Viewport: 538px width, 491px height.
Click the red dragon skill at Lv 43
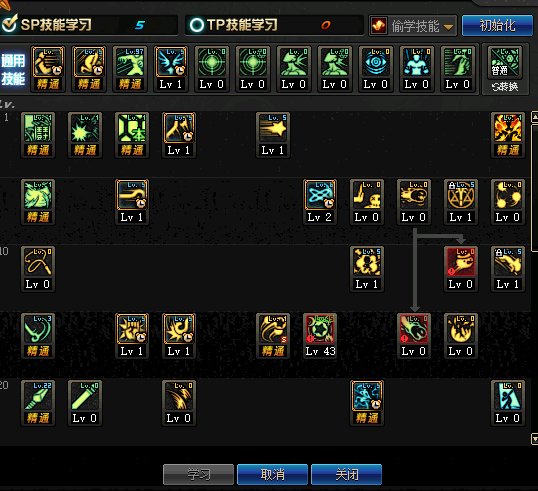(320, 329)
